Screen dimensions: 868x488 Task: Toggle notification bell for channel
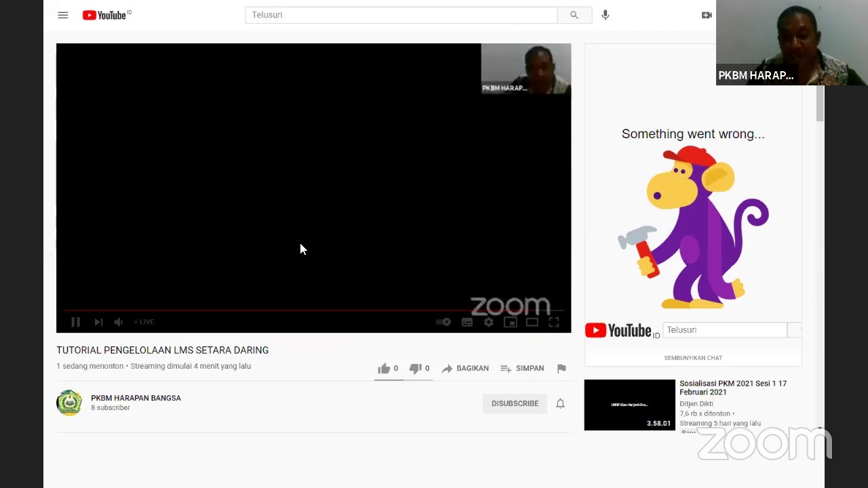560,403
